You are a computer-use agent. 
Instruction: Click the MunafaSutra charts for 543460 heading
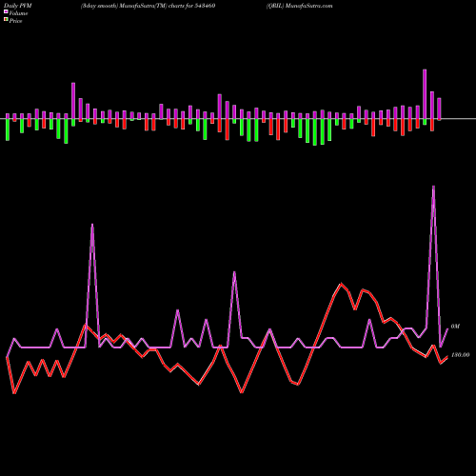tap(148, 6)
